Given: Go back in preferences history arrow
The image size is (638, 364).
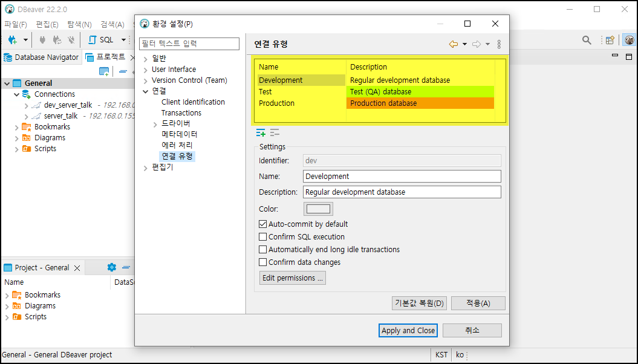Looking at the screenshot, I should pos(454,44).
